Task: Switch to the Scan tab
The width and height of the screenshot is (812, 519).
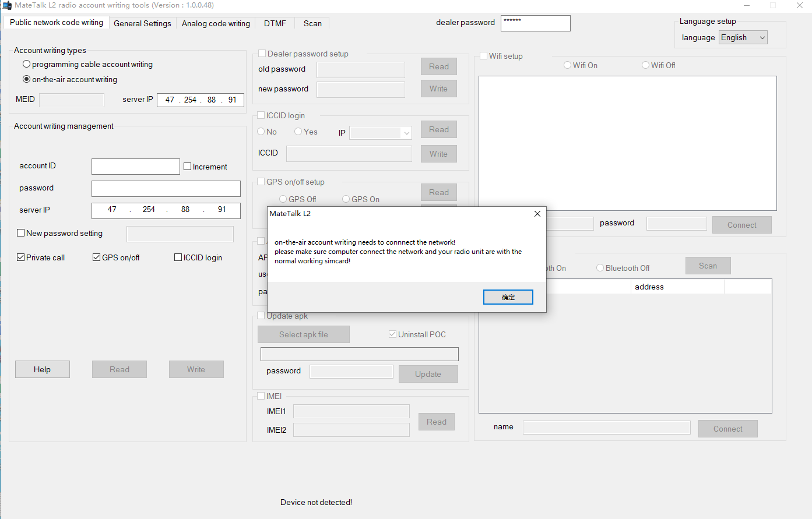Action: pos(312,23)
